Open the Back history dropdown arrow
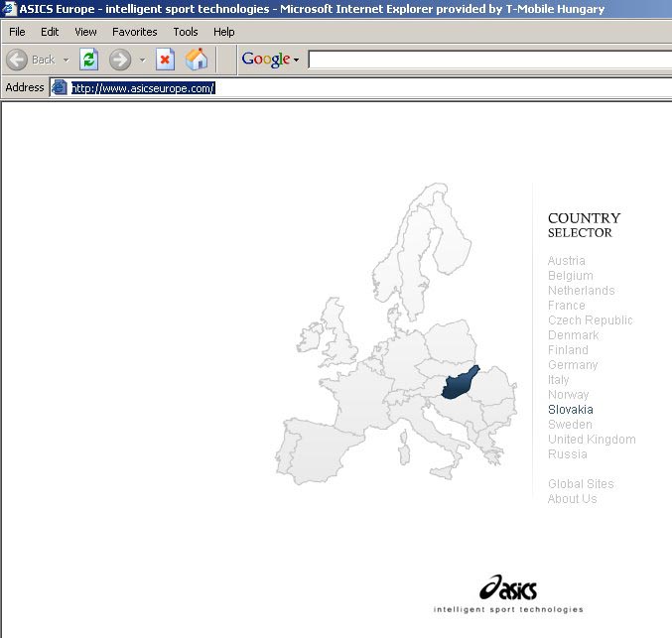The image size is (672, 638). 66,60
